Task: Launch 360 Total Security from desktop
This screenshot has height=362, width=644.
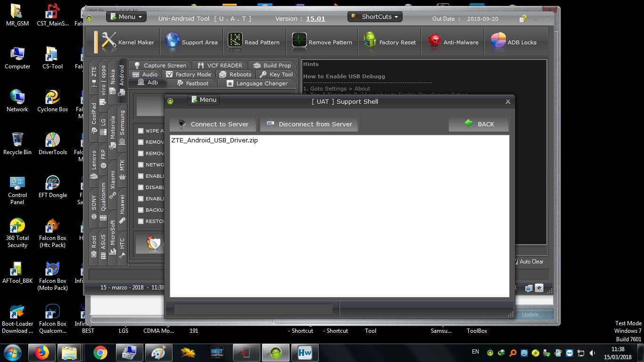Action: click(17, 233)
